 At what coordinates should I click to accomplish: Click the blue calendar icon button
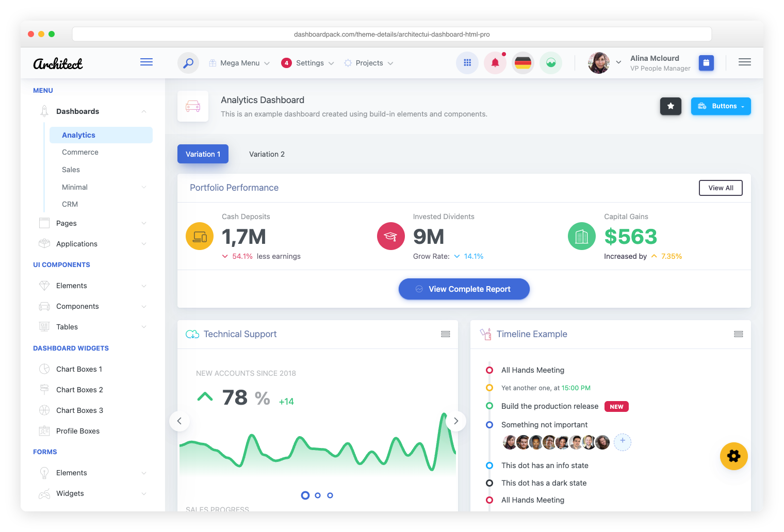[706, 63]
